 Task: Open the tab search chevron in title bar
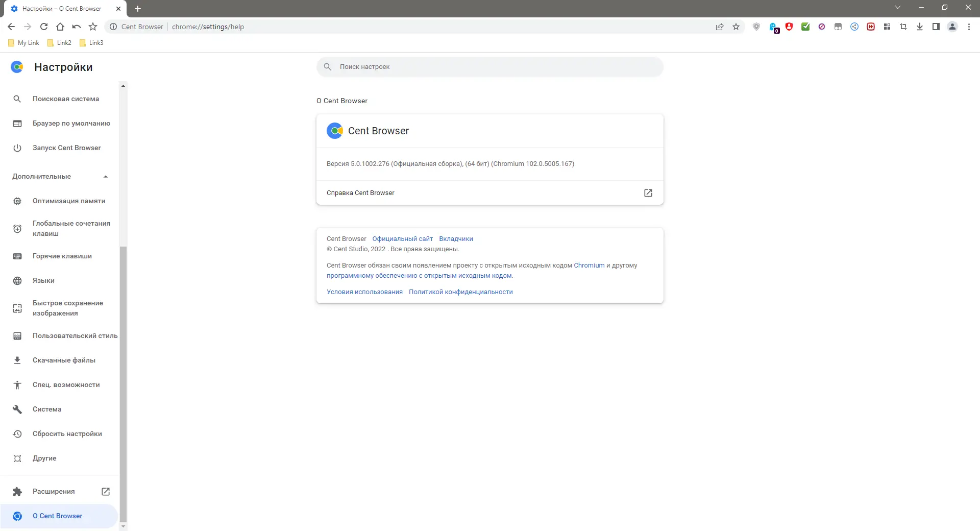[898, 8]
